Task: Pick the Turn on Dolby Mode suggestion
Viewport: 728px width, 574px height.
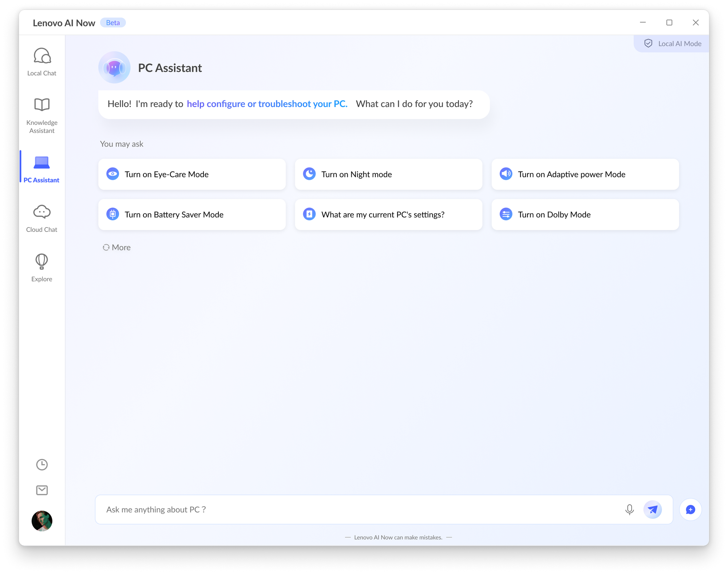Action: tap(585, 214)
